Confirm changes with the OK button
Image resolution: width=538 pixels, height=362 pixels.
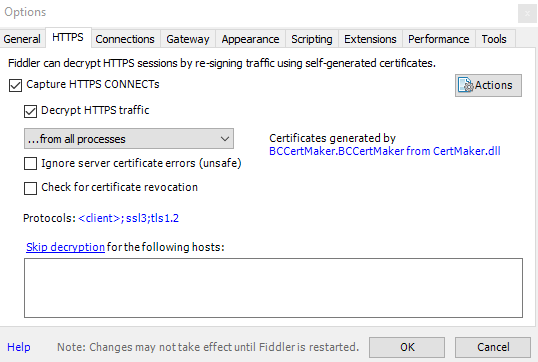pyautogui.click(x=407, y=347)
